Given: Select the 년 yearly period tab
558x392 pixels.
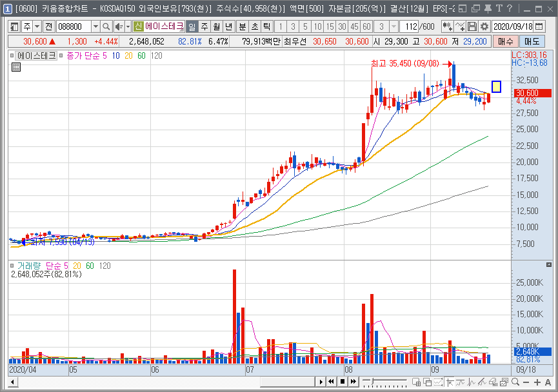Looking at the screenshot, I should 229,26.
